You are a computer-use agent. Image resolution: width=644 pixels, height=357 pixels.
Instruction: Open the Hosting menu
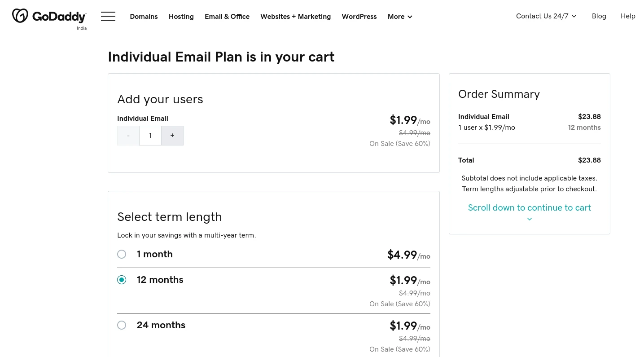[x=181, y=17]
